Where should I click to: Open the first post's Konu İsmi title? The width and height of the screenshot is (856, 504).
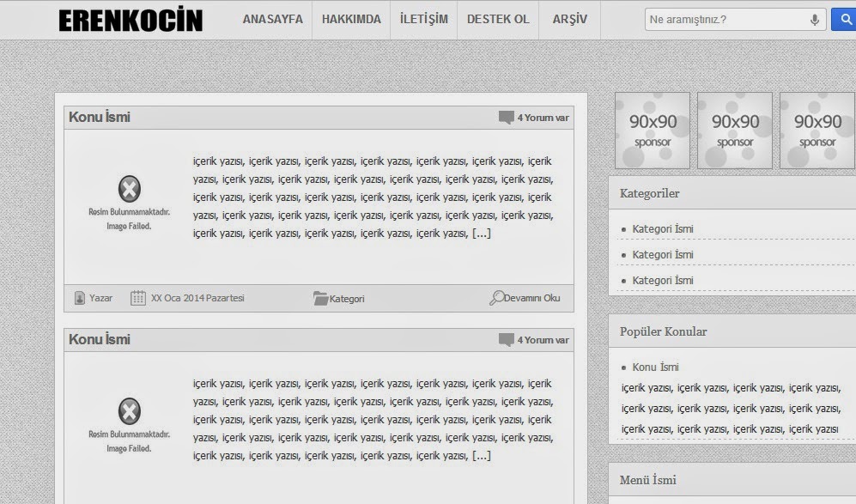click(100, 117)
